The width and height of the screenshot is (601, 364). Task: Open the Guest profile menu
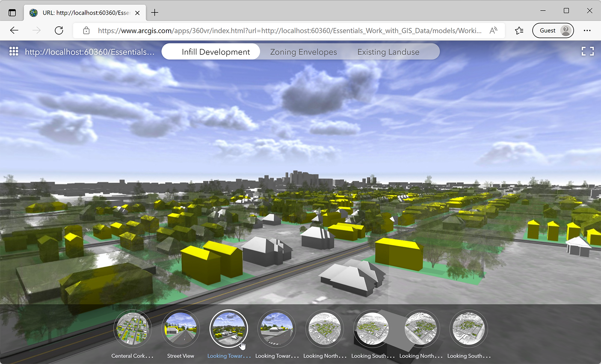click(x=553, y=30)
